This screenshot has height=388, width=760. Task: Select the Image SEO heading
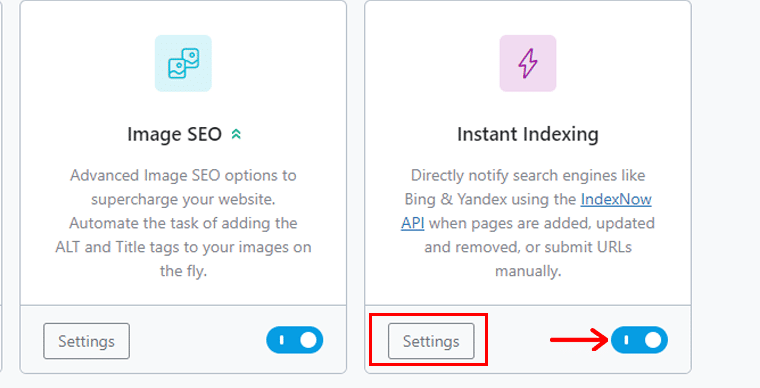click(x=174, y=134)
